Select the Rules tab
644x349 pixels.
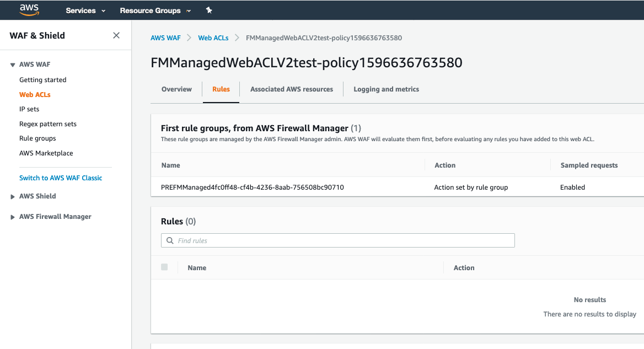(x=221, y=89)
